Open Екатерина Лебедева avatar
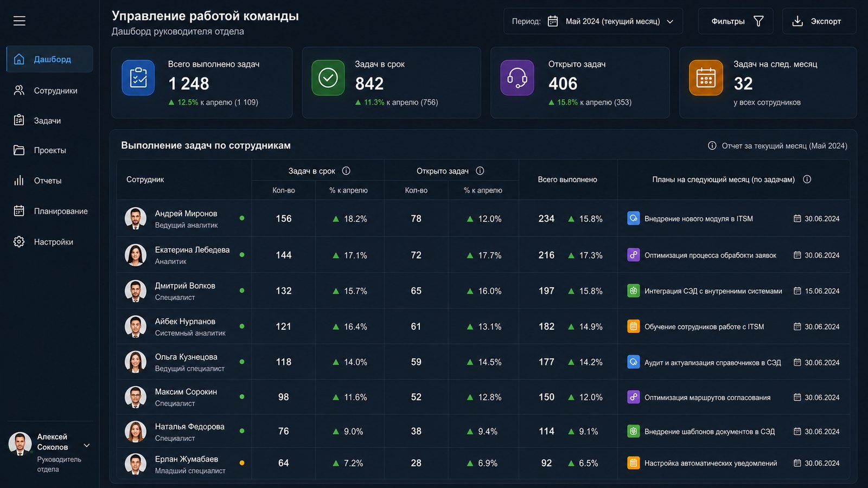Viewport: 868px width, 488px height. click(x=136, y=255)
